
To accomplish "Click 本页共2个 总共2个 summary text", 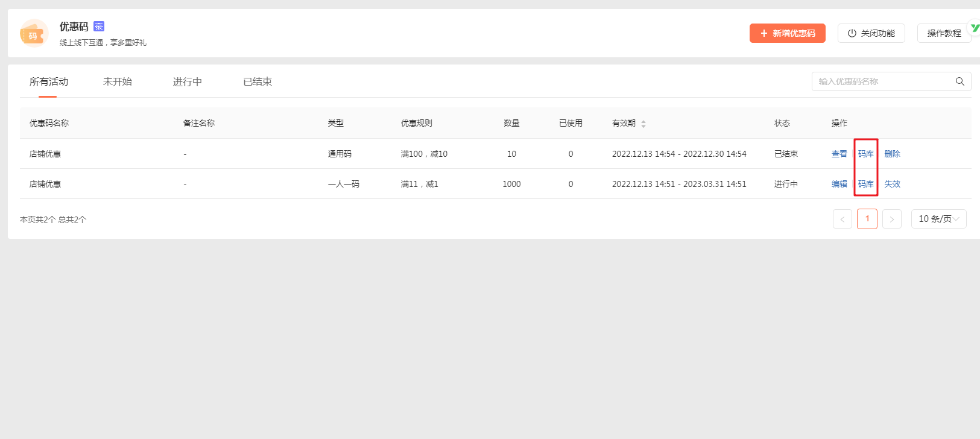I will (x=53, y=219).
